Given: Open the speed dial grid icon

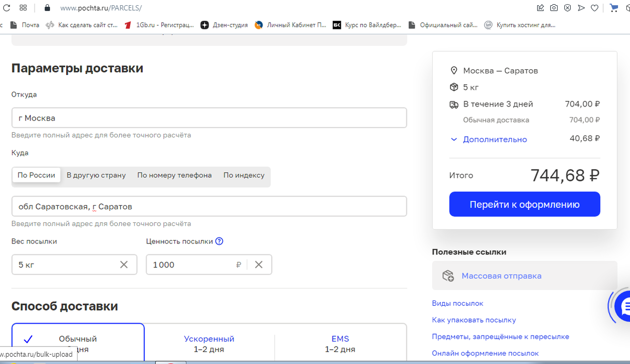Looking at the screenshot, I should point(23,8).
